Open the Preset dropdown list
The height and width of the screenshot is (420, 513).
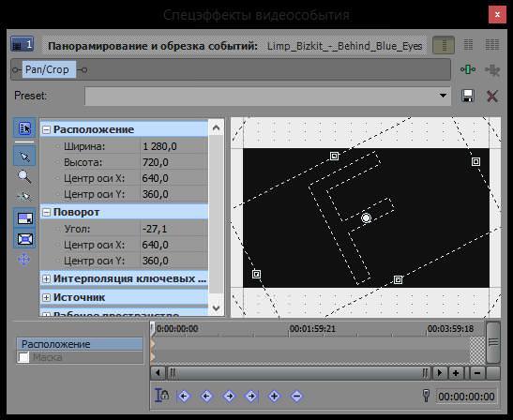point(443,96)
